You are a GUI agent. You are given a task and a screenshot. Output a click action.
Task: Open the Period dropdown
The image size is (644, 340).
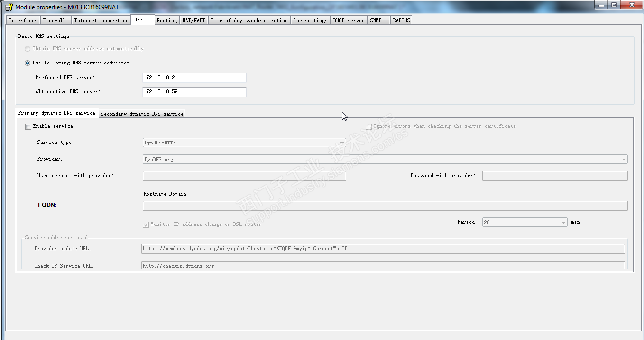524,222
